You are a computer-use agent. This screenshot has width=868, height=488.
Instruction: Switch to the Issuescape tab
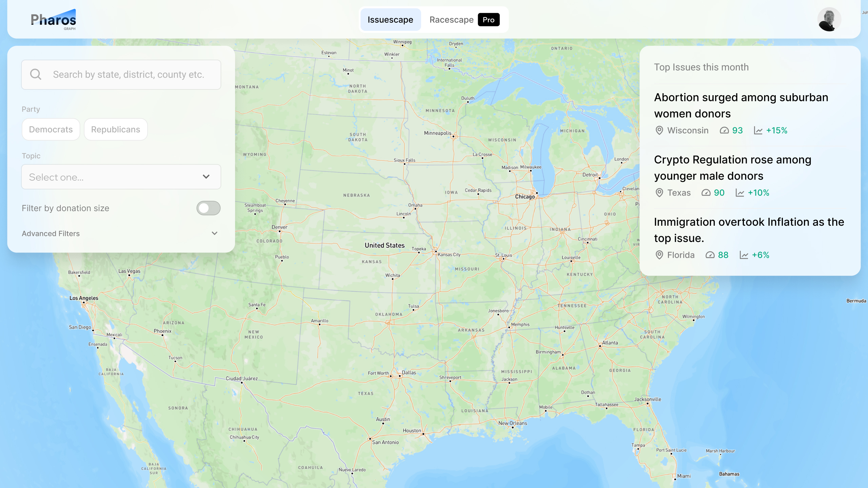tap(390, 20)
